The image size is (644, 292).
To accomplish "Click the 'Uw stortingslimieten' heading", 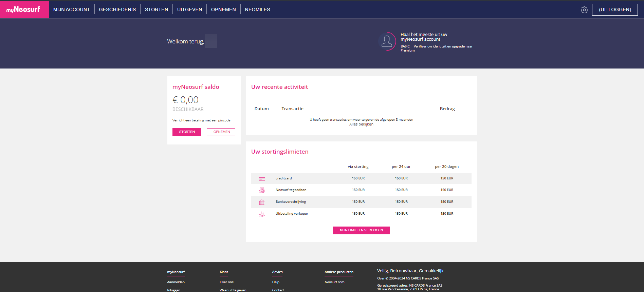I will tap(280, 152).
